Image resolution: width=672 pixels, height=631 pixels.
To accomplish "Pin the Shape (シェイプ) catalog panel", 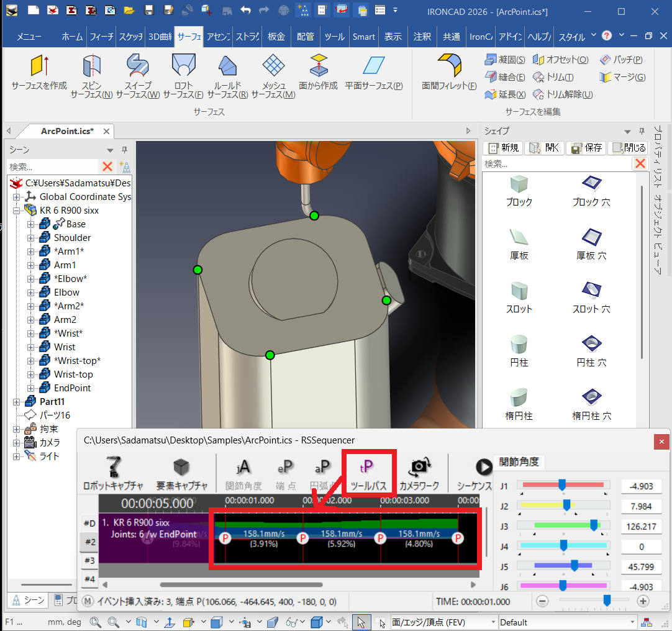I will pos(642,131).
